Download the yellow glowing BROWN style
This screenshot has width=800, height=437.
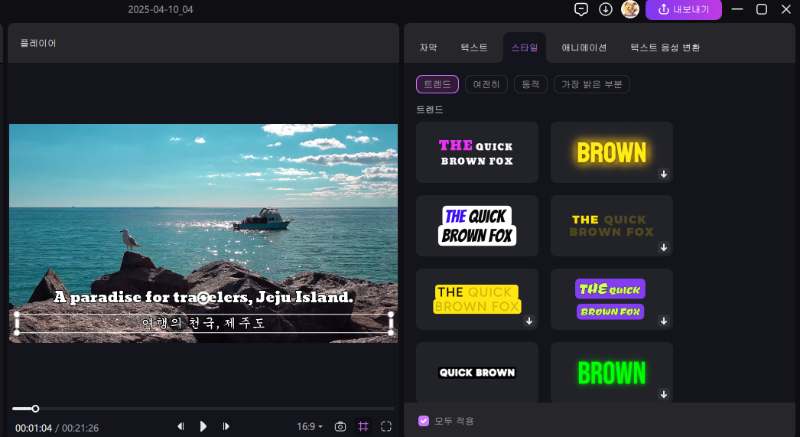tap(663, 174)
